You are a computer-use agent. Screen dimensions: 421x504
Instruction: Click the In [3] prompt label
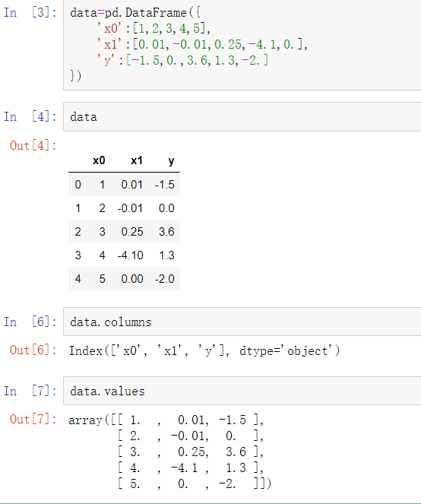[30, 12]
